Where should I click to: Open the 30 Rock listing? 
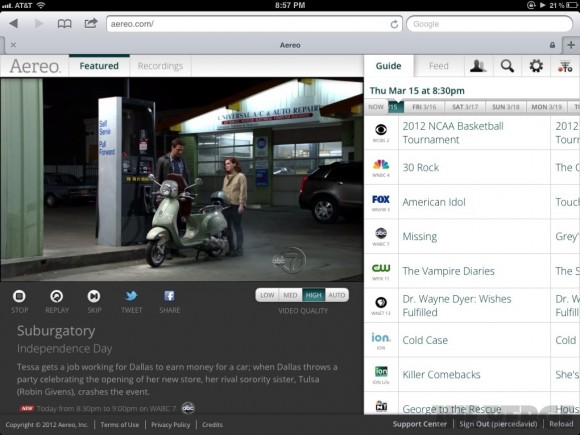(x=474, y=168)
